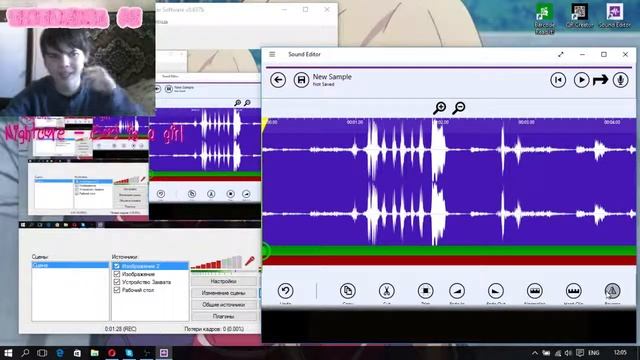
Task: Switch to the purple Sound Editor taskbar icon
Action: [x=164, y=353]
